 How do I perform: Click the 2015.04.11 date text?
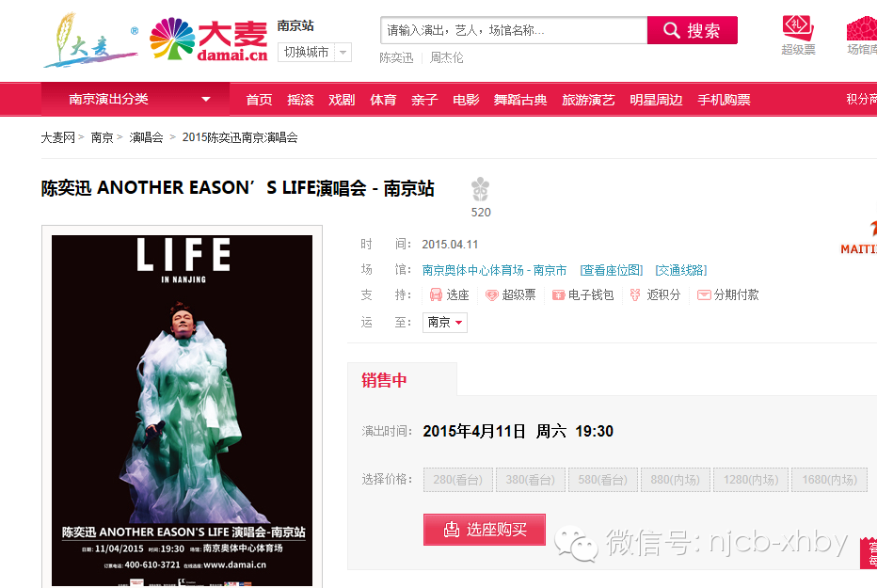(450, 245)
